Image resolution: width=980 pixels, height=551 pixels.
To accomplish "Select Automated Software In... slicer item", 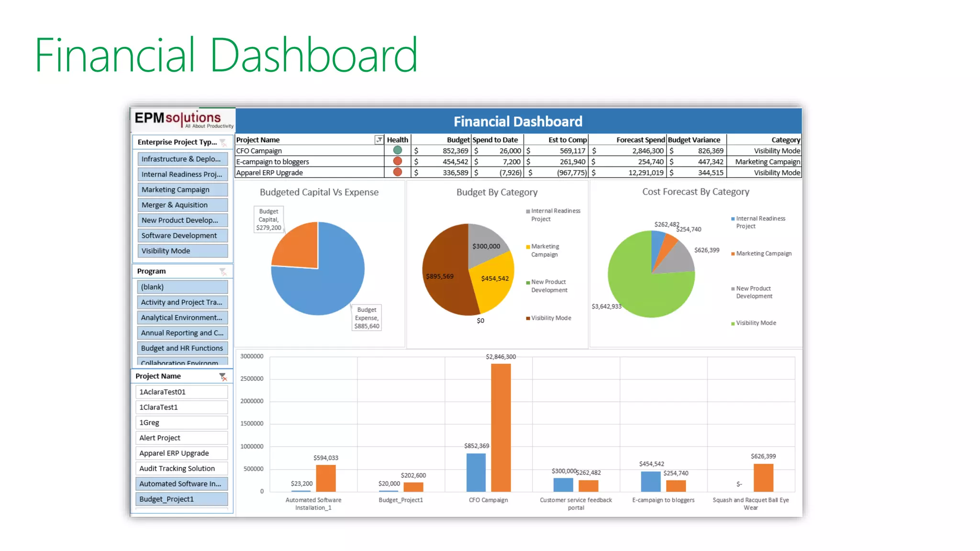I will pos(182,484).
